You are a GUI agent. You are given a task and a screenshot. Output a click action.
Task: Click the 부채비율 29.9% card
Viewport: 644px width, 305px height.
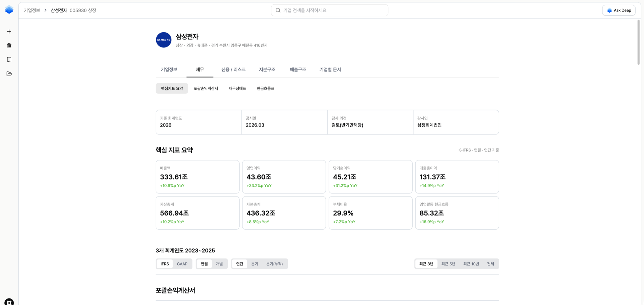(370, 213)
